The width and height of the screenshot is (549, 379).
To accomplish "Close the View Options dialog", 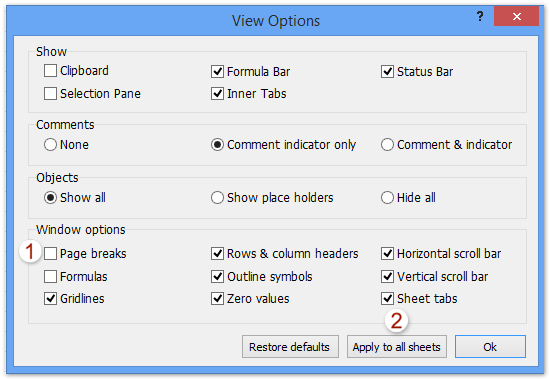I will (516, 16).
